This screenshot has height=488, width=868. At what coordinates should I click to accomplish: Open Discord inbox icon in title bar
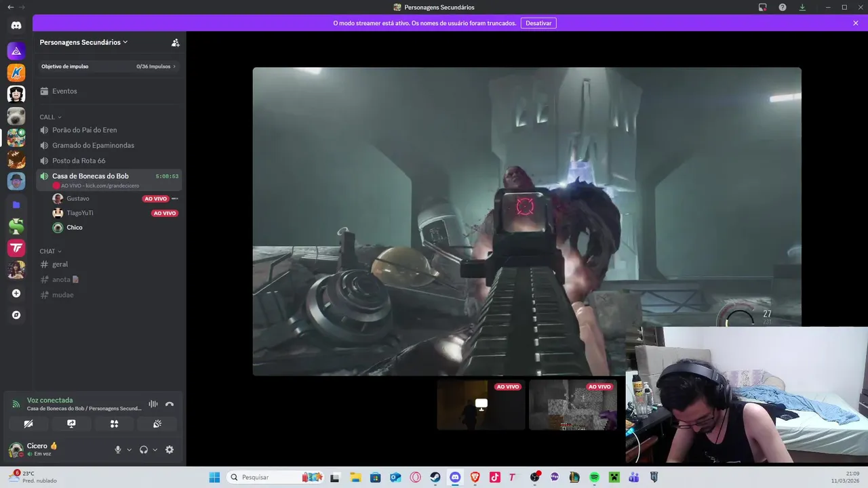(x=762, y=7)
